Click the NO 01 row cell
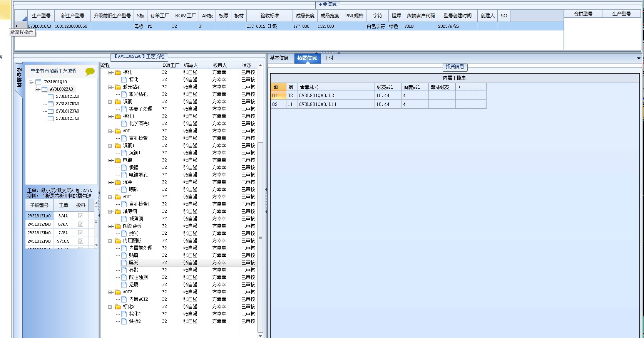The image size is (644, 338). pyautogui.click(x=278, y=96)
